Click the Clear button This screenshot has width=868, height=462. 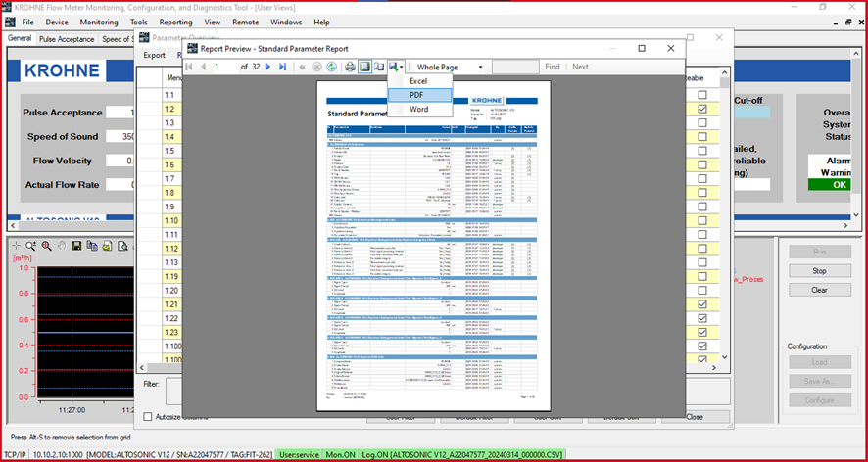[819, 290]
